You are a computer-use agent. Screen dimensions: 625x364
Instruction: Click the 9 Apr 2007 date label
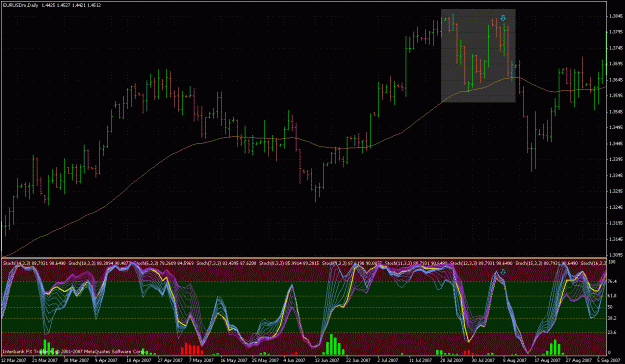coord(107,360)
